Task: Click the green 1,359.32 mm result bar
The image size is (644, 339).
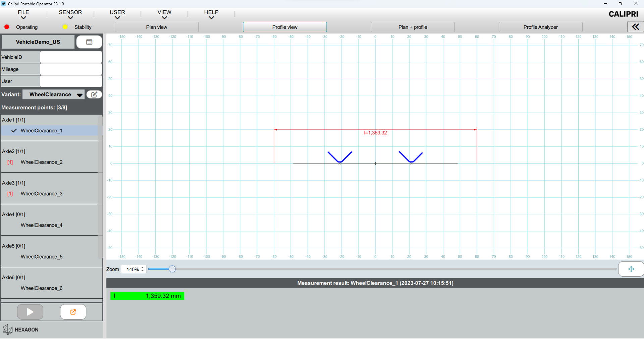Action: click(x=147, y=296)
